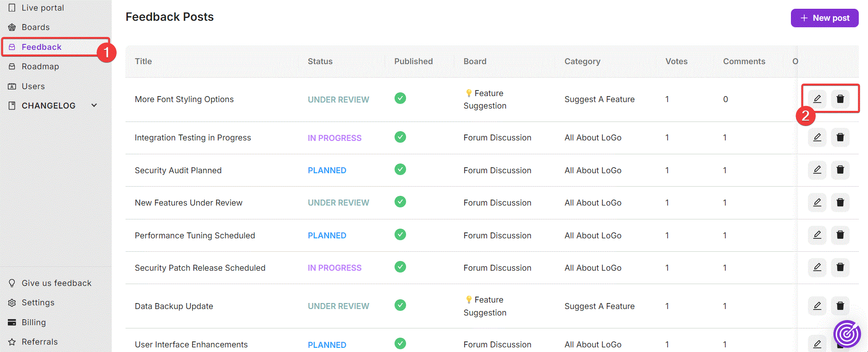Screen dimensions: 868x352
Task: Delete Performance Tuning Scheduled post
Action: coord(840,235)
